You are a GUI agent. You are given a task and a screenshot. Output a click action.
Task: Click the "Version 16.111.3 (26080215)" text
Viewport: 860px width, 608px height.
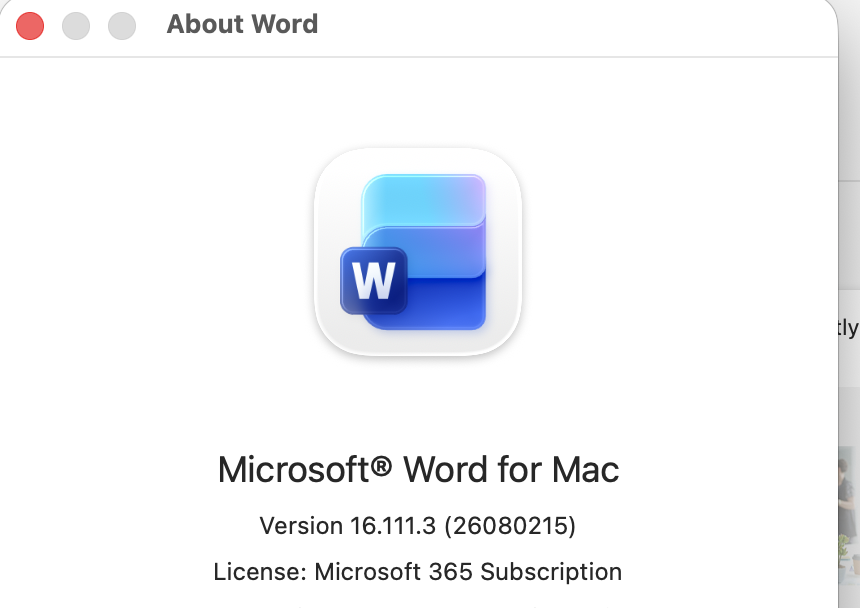tap(418, 526)
